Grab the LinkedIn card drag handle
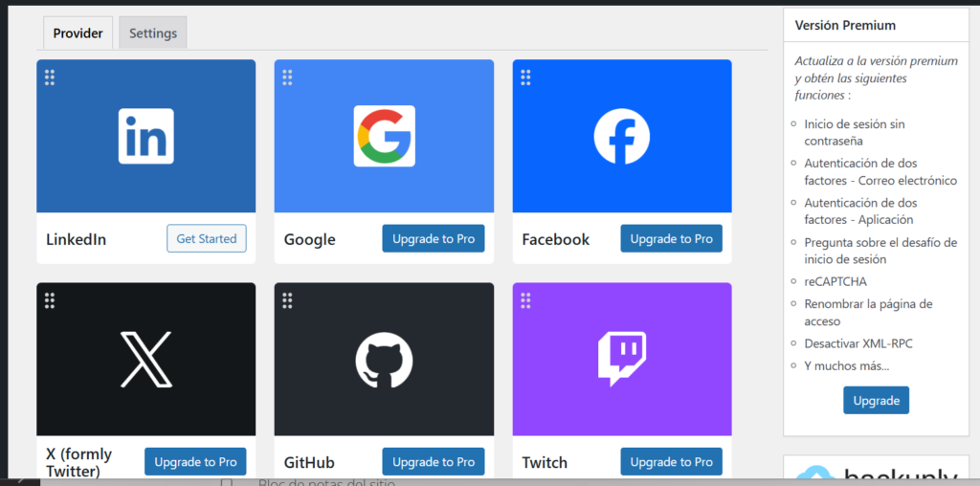This screenshot has height=486, width=980. click(x=50, y=77)
